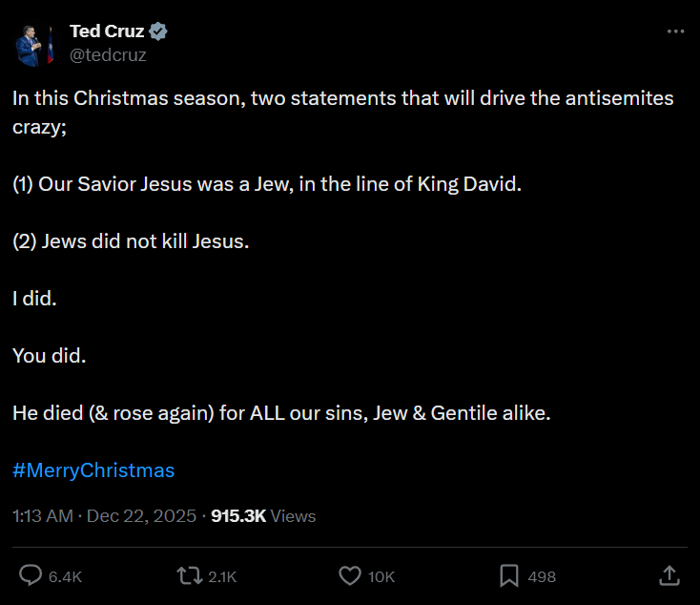Like the tweet with the heart icon
This screenshot has width=700, height=605.
tap(350, 575)
